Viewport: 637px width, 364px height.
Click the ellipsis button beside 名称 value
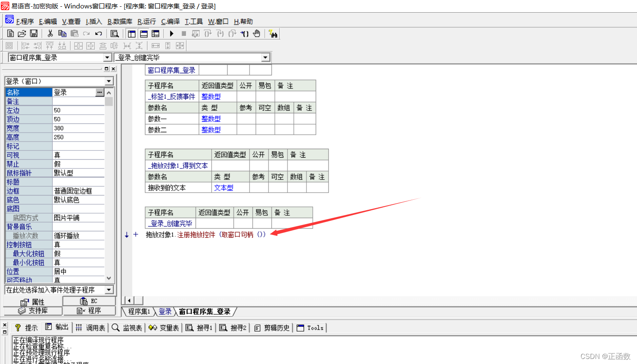click(99, 92)
